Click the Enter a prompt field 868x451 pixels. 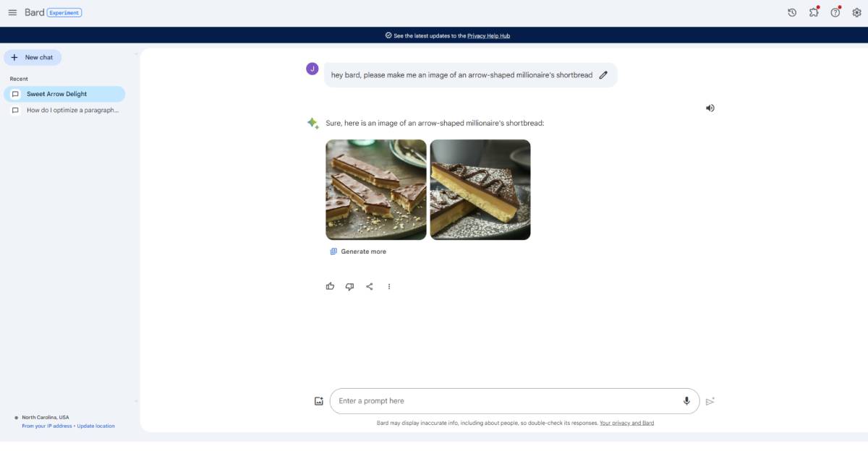click(x=506, y=401)
